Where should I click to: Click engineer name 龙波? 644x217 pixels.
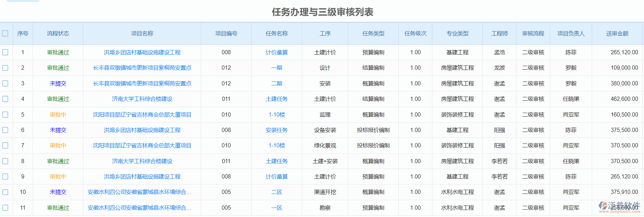pos(500,68)
